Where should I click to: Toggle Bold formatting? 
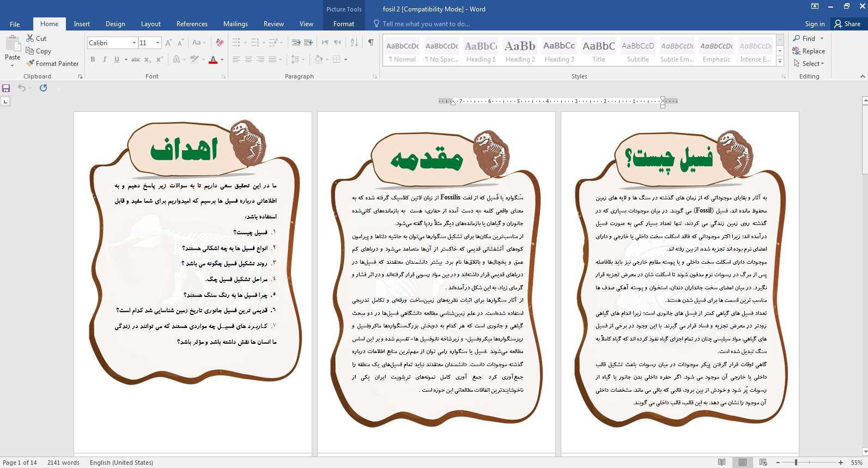[x=93, y=59]
